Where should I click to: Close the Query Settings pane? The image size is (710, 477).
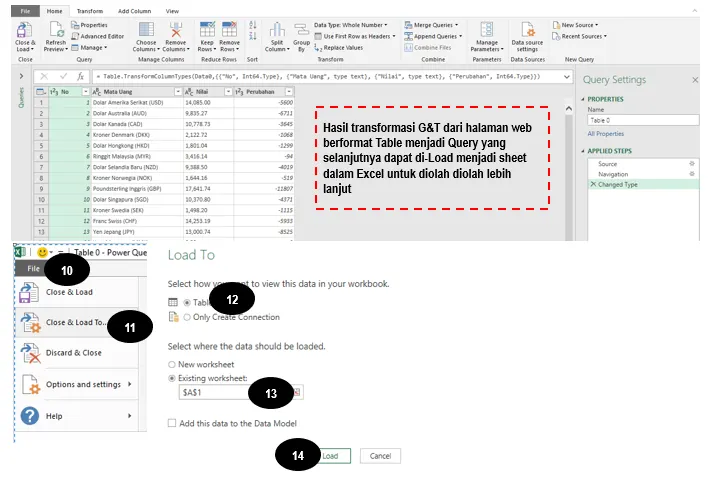[x=695, y=80]
